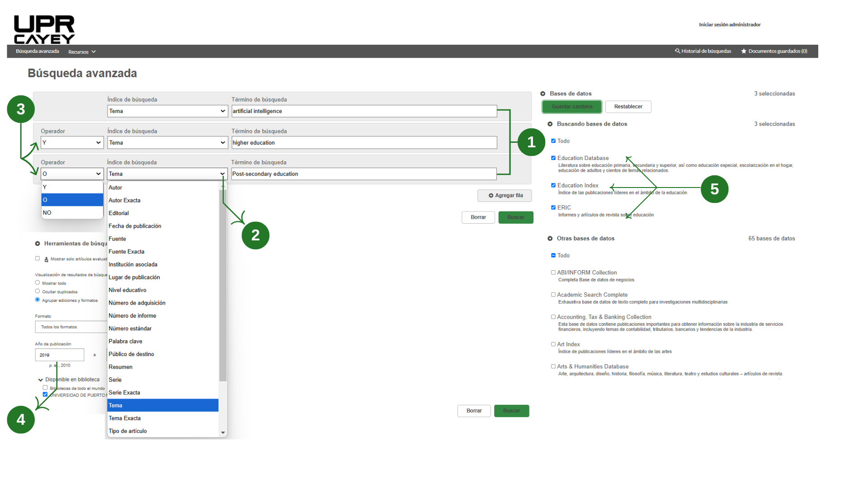Collapse Bases de datos section icon

(x=543, y=94)
